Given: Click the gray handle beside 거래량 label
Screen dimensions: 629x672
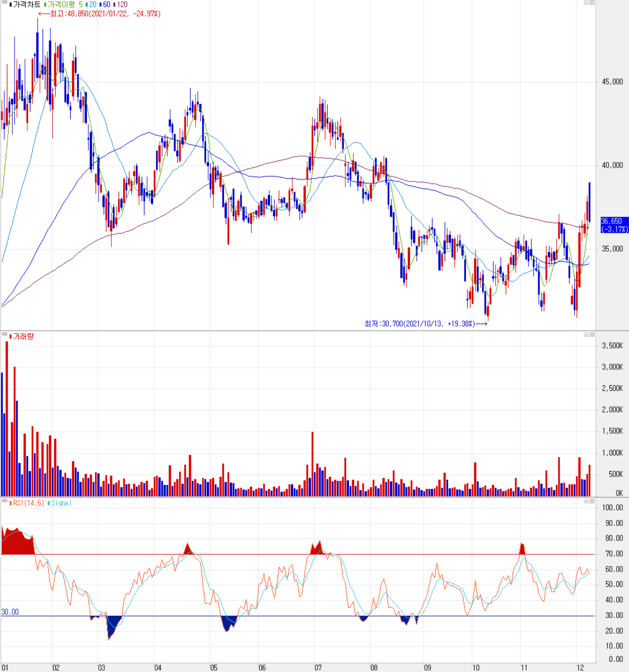Looking at the screenshot, I should click(5, 334).
